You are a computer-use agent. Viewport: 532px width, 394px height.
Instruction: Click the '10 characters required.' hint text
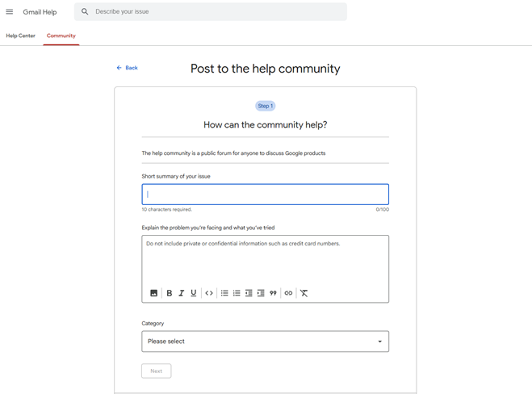point(166,209)
